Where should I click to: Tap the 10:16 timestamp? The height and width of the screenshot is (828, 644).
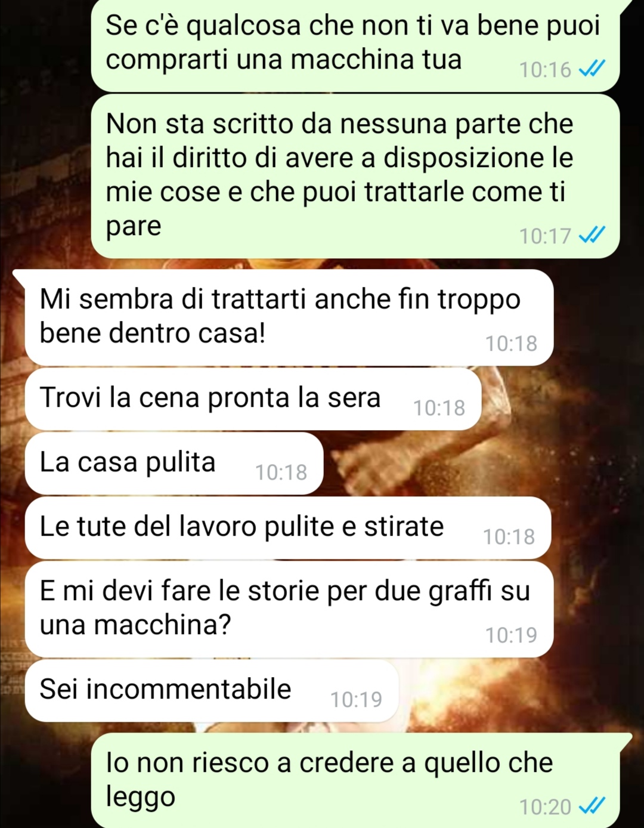545,70
